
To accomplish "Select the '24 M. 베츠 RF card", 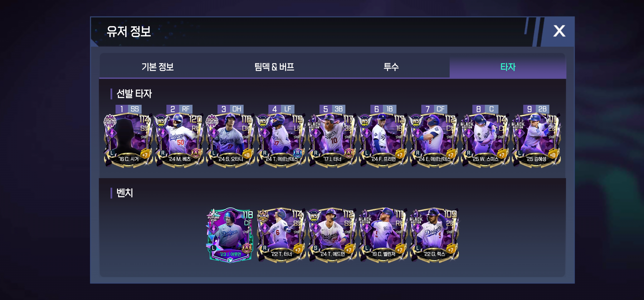I will tap(180, 140).
